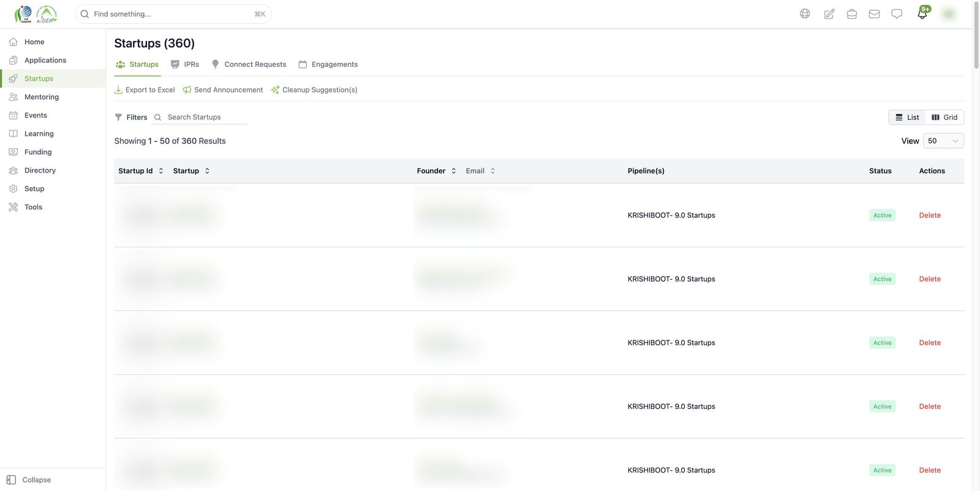Image resolution: width=980 pixels, height=491 pixels.
Task: Open the user avatar menu
Action: [949, 13]
